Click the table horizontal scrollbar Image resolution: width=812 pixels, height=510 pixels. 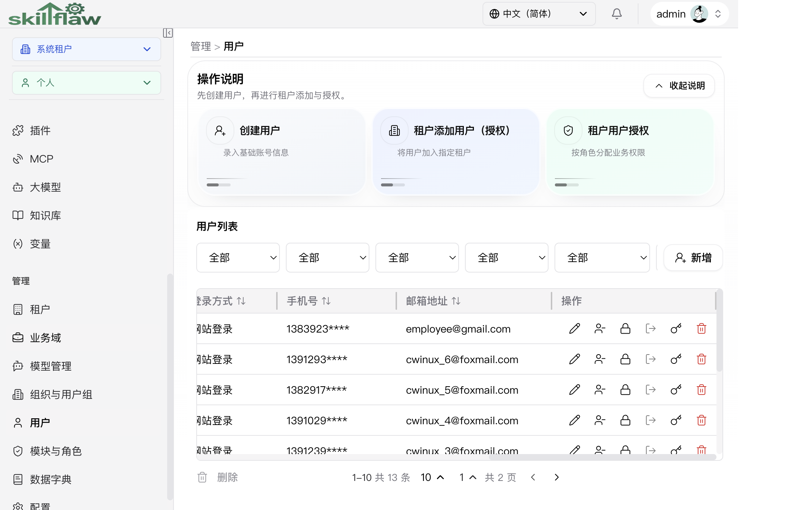602,457
